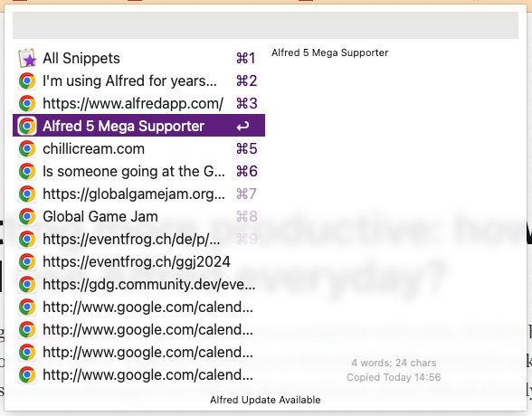The image size is (532, 416).
Task: Open the All Snippets clipboard star icon
Action: [x=27, y=58]
